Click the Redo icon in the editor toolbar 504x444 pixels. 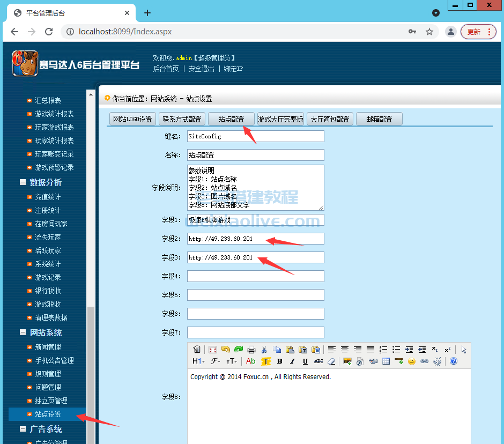coord(238,348)
